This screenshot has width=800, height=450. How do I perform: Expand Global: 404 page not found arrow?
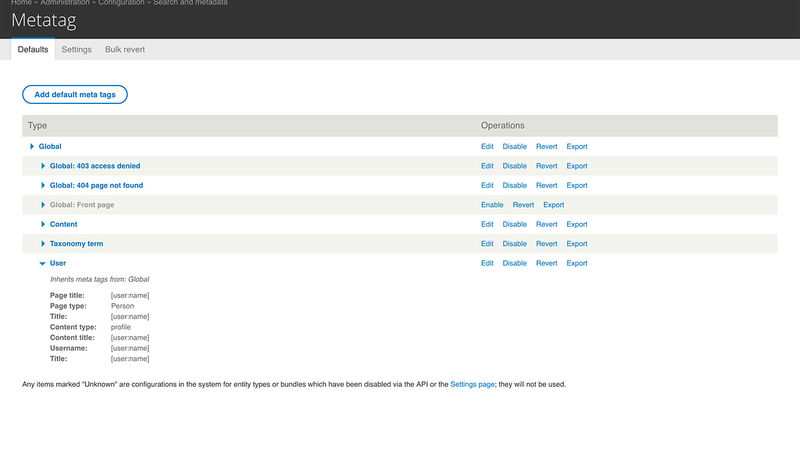[43, 185]
